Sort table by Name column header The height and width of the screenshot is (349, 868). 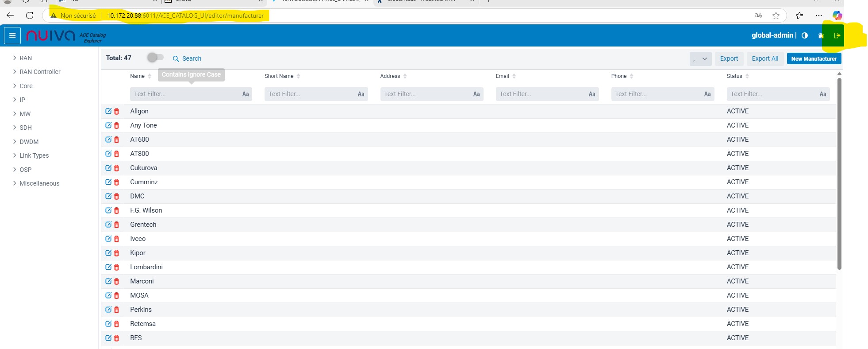coord(138,76)
